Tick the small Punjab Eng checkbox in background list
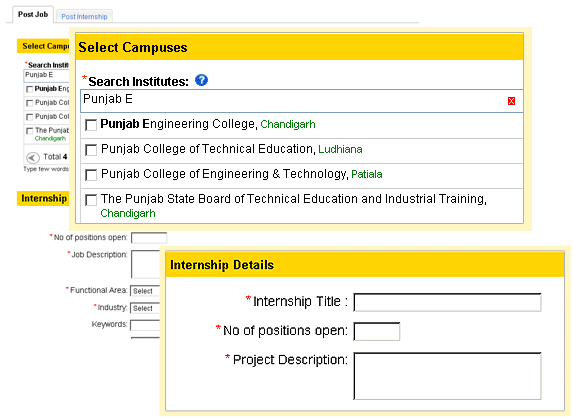The width and height of the screenshot is (573, 418). (x=30, y=89)
